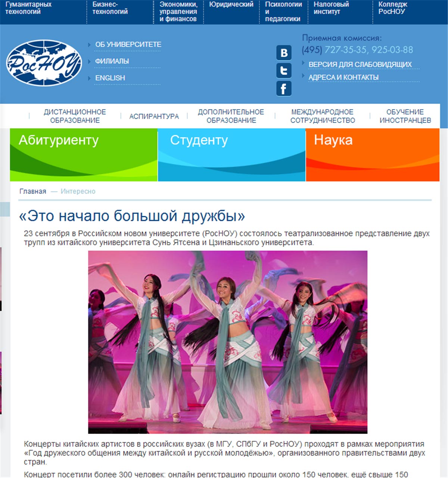
Task: Select Дистанционное образование menu item
Action: tap(75, 116)
